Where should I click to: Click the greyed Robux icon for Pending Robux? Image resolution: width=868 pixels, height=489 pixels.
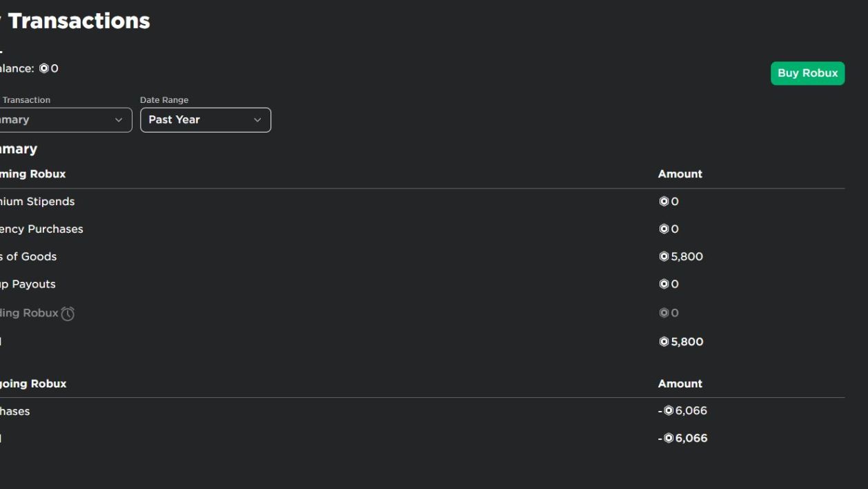coord(664,313)
